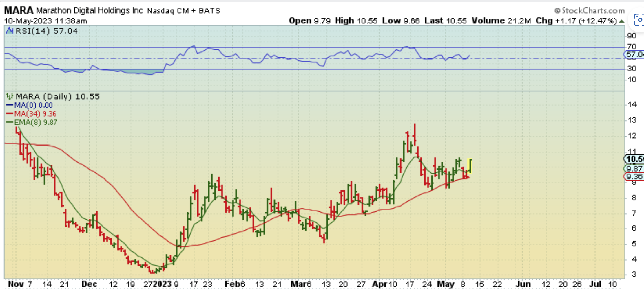Click the 30 level on the RSI scale
The image size is (644, 289).
click(632, 69)
